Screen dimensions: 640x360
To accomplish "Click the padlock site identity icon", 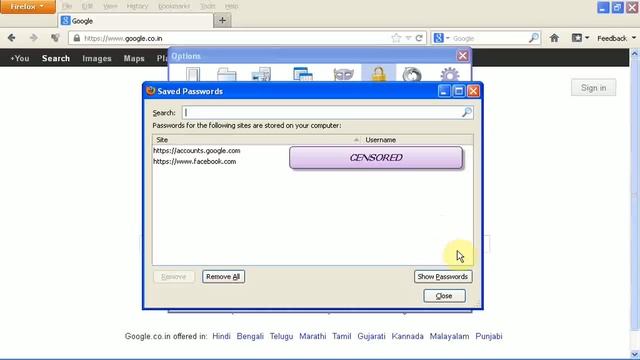I will [x=76, y=38].
